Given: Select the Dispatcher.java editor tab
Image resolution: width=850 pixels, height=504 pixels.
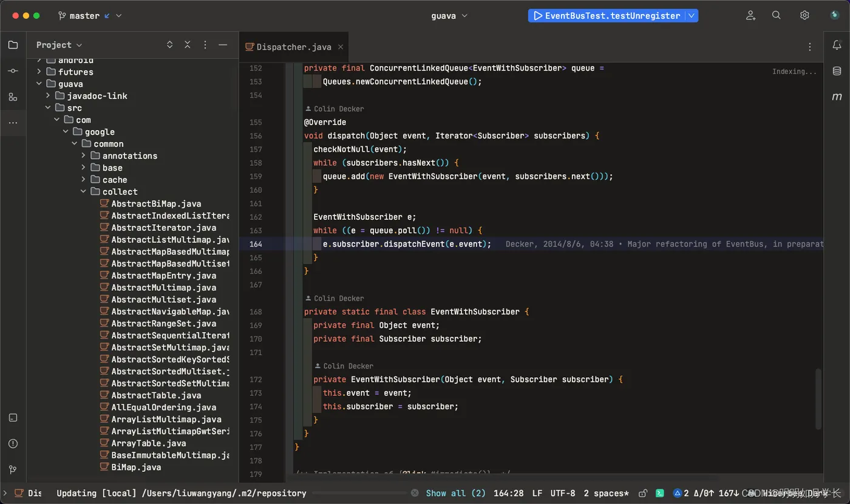Looking at the screenshot, I should coord(294,47).
